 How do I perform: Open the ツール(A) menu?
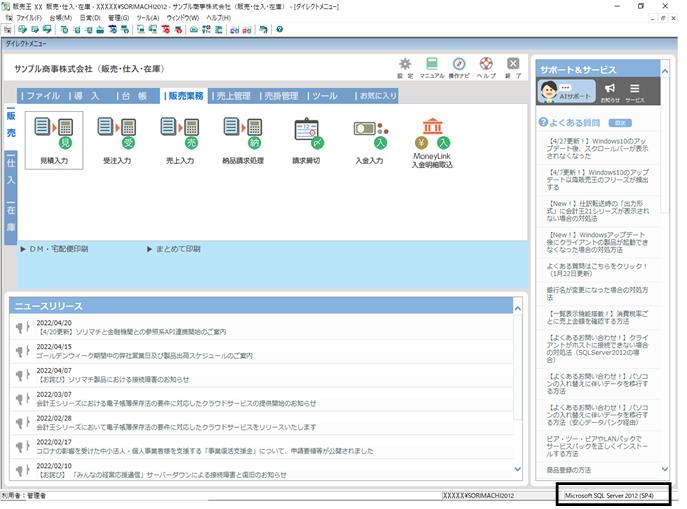tap(148, 18)
